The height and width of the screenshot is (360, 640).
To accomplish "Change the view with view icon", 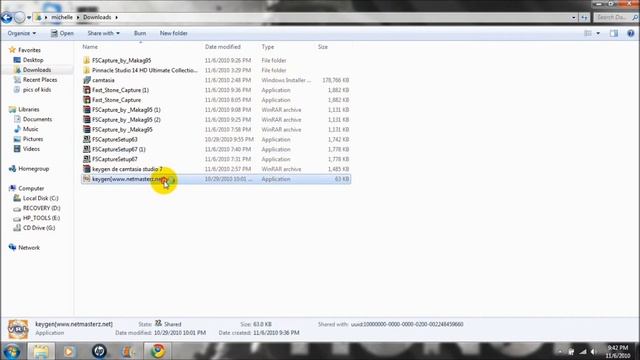I will (x=588, y=33).
